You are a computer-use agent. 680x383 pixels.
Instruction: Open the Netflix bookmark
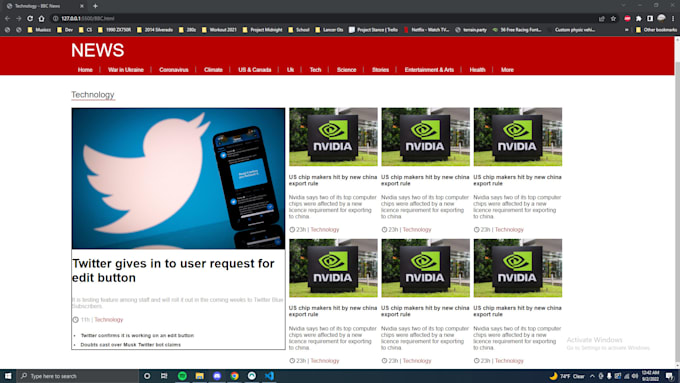coord(426,30)
